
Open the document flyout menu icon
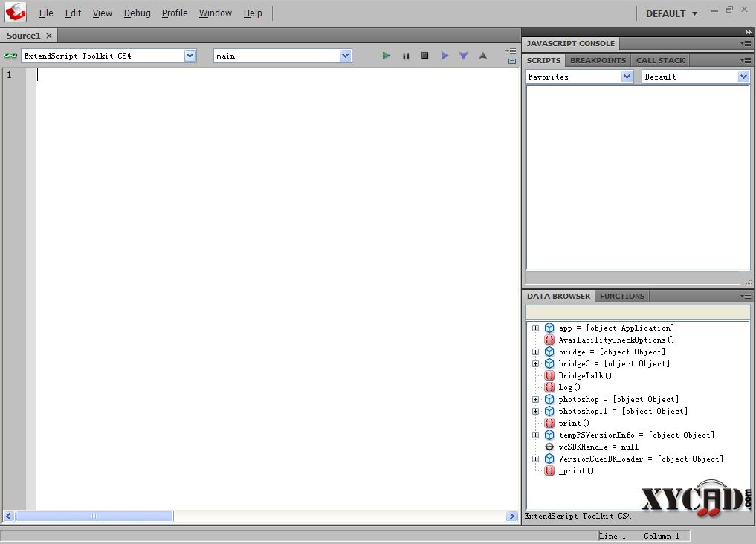pos(511,51)
